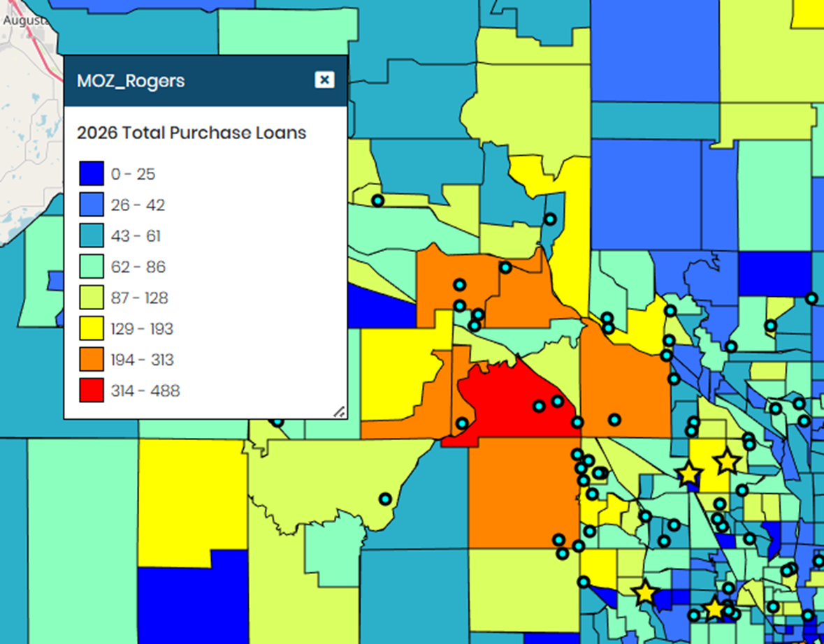Click the blue 26 - 42 legend swatch
The image size is (824, 644).
tap(92, 205)
